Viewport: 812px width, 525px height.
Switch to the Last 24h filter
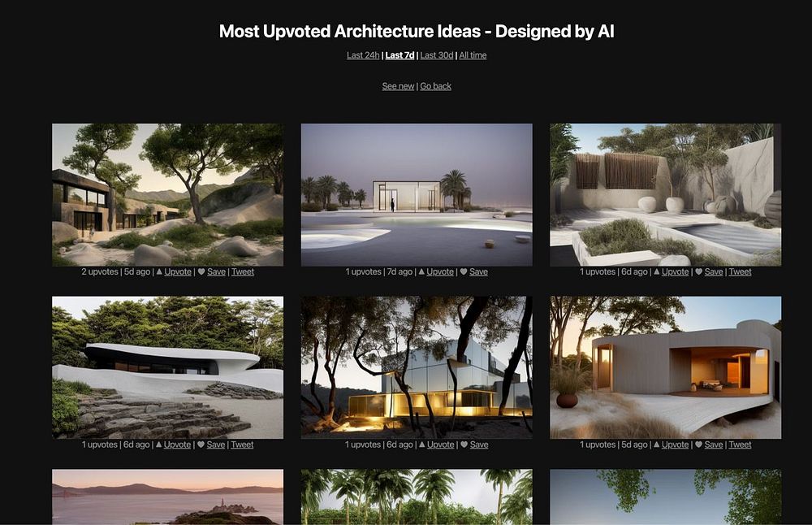click(363, 55)
